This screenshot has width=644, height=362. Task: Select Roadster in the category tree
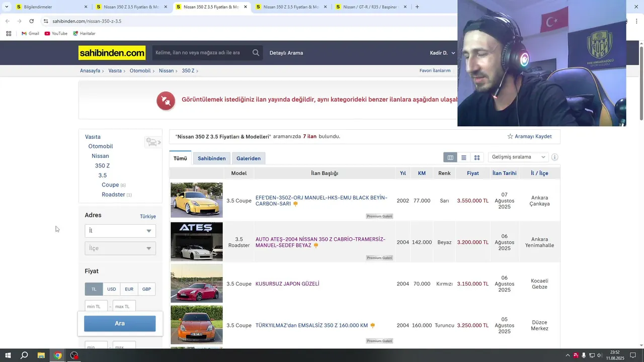coord(113,195)
